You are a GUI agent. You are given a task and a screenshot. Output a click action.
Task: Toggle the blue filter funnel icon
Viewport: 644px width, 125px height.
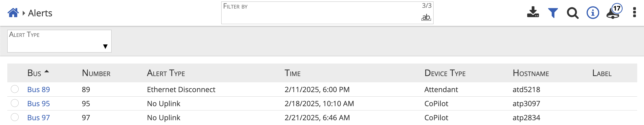[553, 13]
